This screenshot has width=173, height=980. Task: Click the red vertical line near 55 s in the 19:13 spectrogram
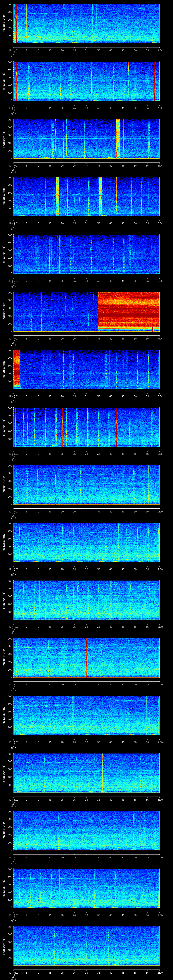[x=147, y=715]
